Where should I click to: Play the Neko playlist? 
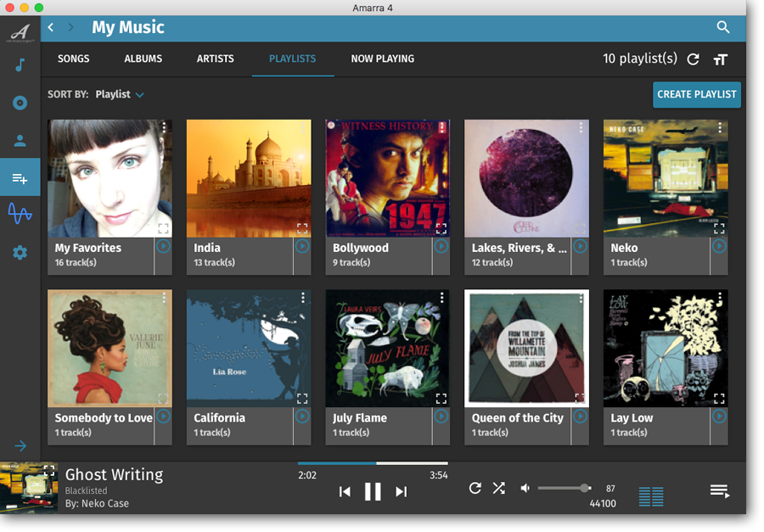point(719,247)
